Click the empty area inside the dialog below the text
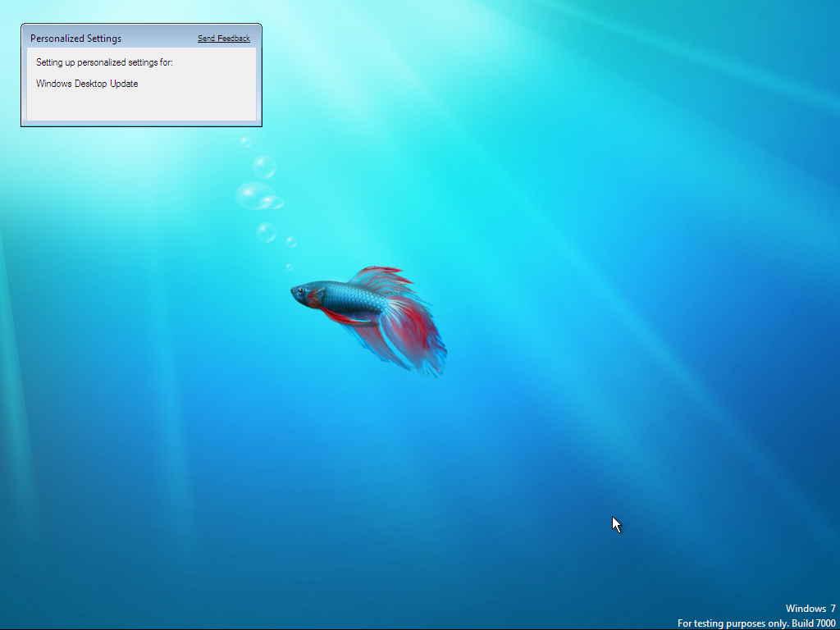This screenshot has width=840, height=630. tap(141, 105)
